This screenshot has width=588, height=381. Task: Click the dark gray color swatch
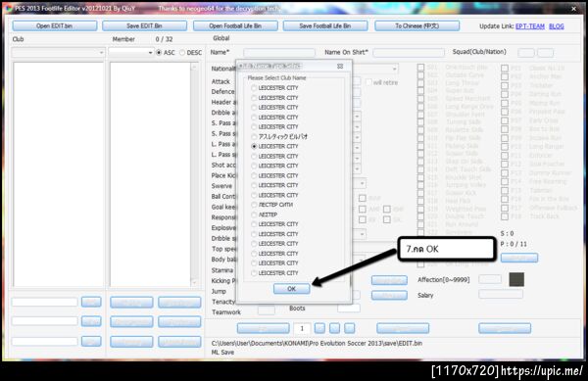[516, 279]
